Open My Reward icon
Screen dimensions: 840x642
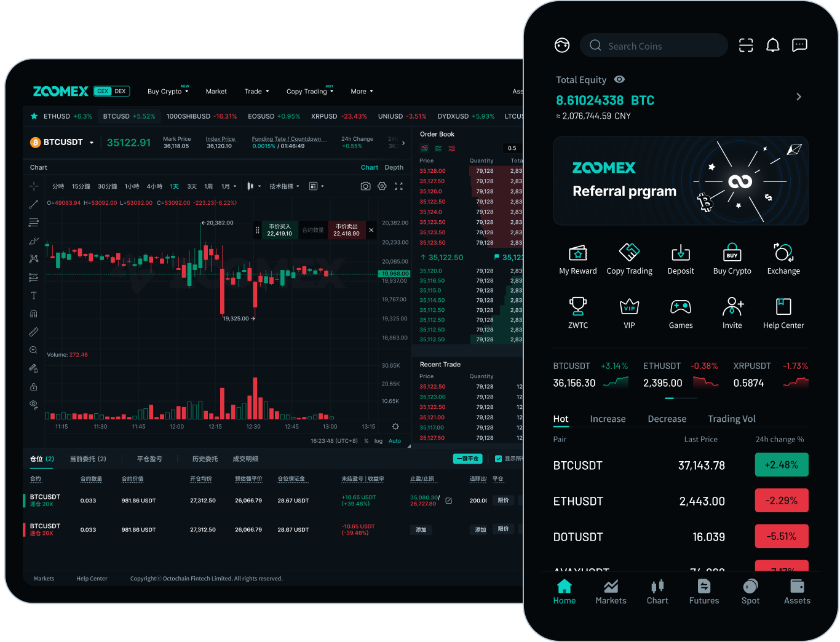578,253
